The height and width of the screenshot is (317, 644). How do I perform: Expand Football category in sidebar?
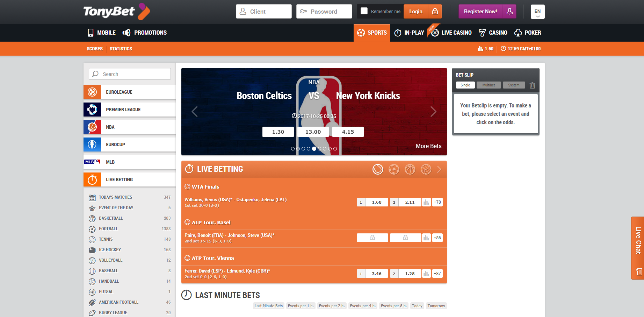pos(130,229)
